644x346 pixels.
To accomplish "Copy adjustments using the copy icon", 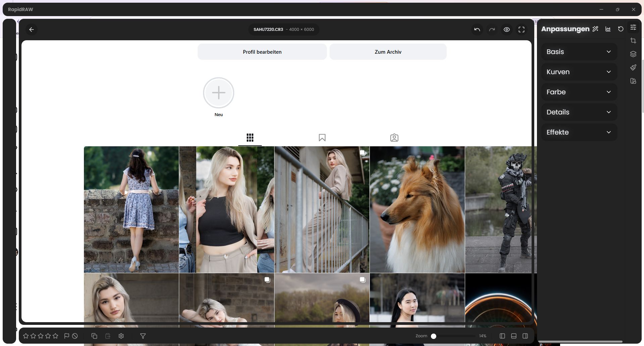I will click(94, 336).
